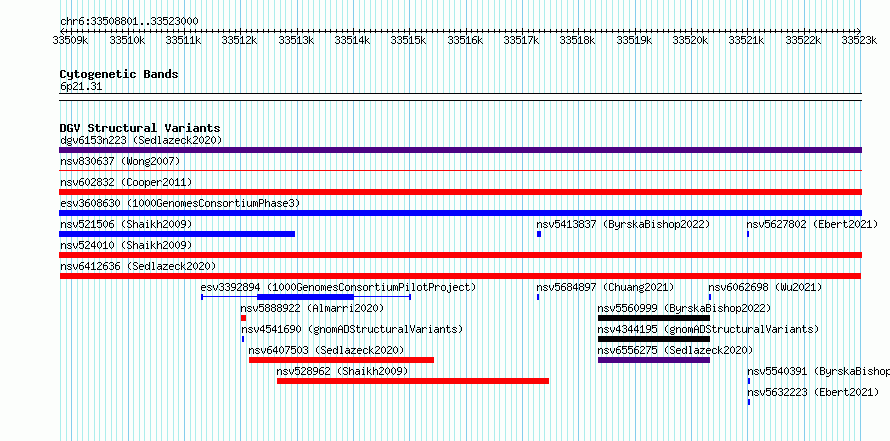Click the DGV Structural Variants track title

pyautogui.click(x=140, y=128)
